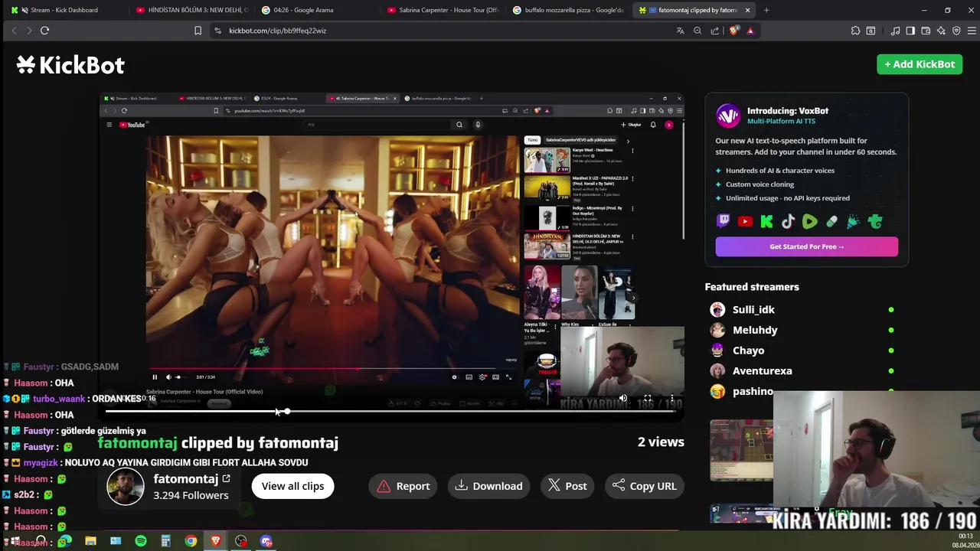Open the Leo AI sparkle icon
Viewport: 980px width, 551px height.
941,31
